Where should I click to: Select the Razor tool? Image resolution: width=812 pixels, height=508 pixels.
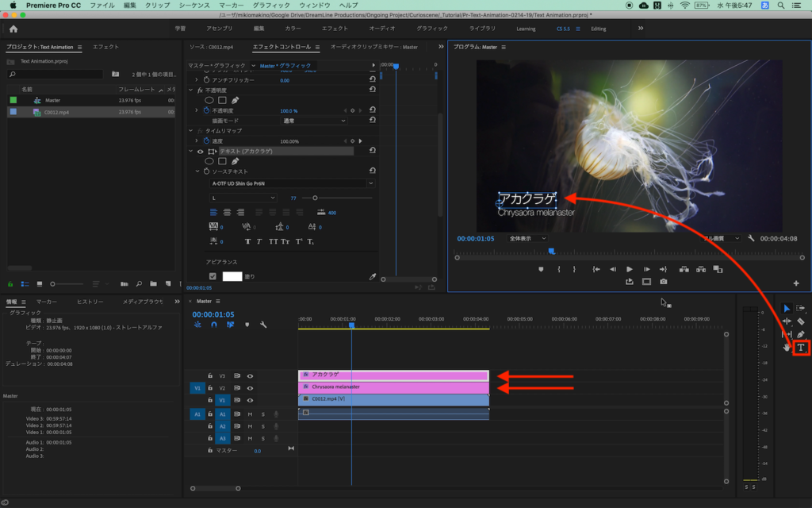point(801,321)
